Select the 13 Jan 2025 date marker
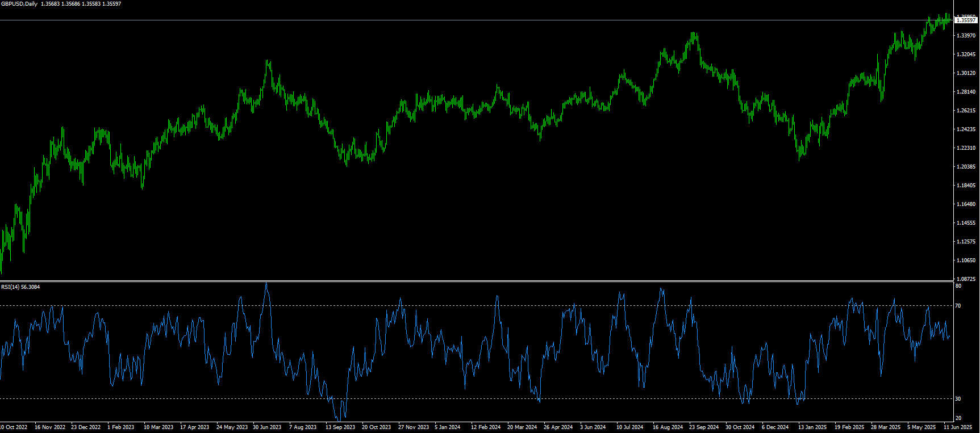Screen dimensions: 980x433 coord(812,427)
